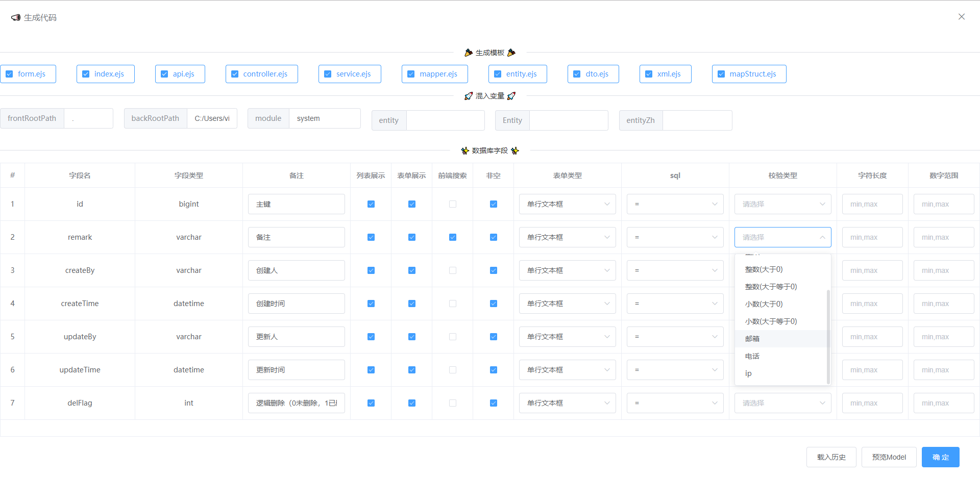
Task: Toggle the api.ejs template checkbox
Action: [x=164, y=74]
